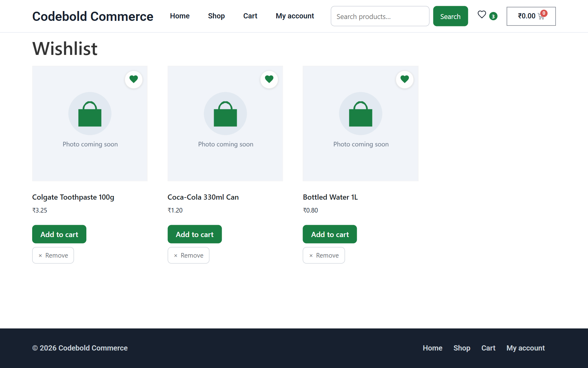Toggle wishlist heart on Coca-Cola 330ml Can
This screenshot has height=368, width=588.
click(269, 79)
